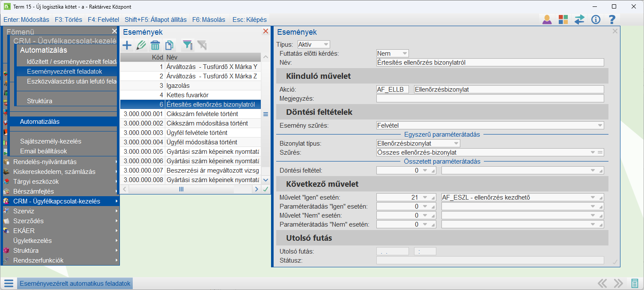The width and height of the screenshot is (644, 290).
Task: Select row Beszerzési ár megváltozott
Action: click(191, 170)
